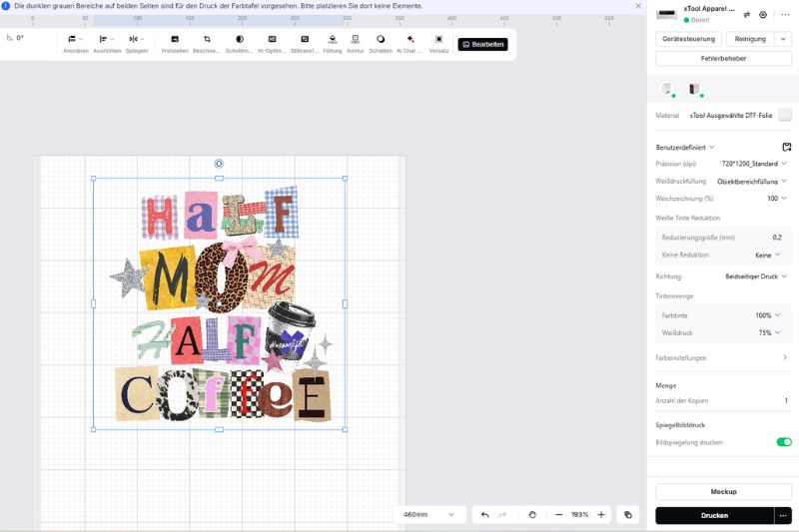Click the zoom in plus button

[601, 515]
